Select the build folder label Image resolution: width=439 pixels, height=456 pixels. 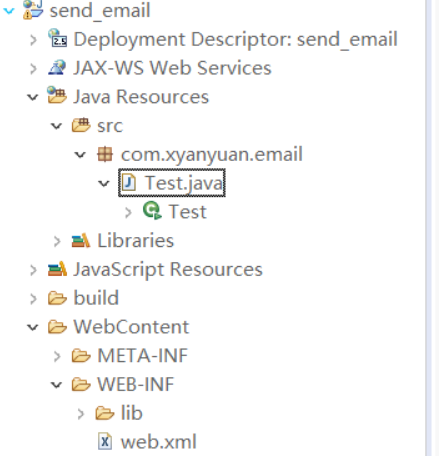[x=96, y=298]
